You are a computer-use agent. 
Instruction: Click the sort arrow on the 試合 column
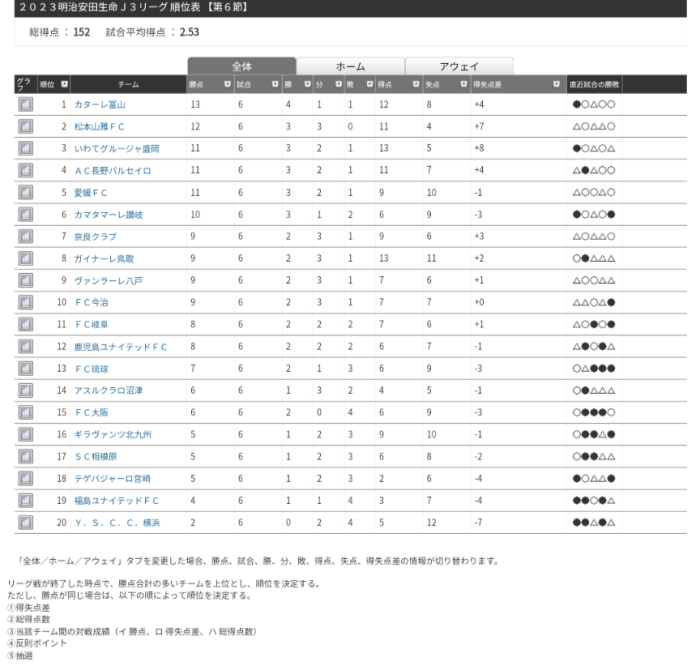pos(277,85)
